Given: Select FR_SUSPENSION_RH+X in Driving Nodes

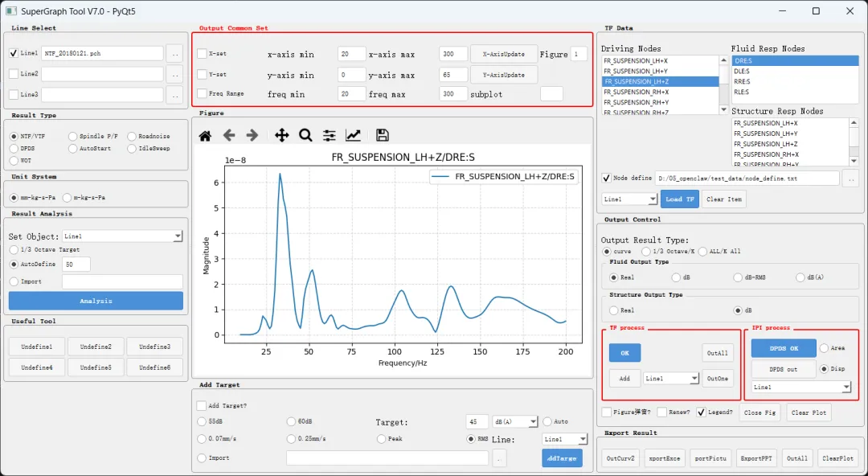Looking at the screenshot, I should coord(660,92).
